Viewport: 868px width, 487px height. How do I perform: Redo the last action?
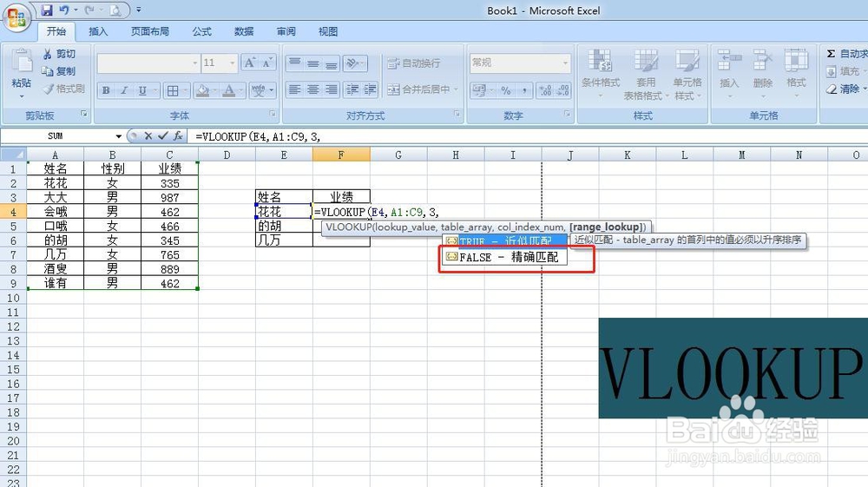click(x=89, y=10)
